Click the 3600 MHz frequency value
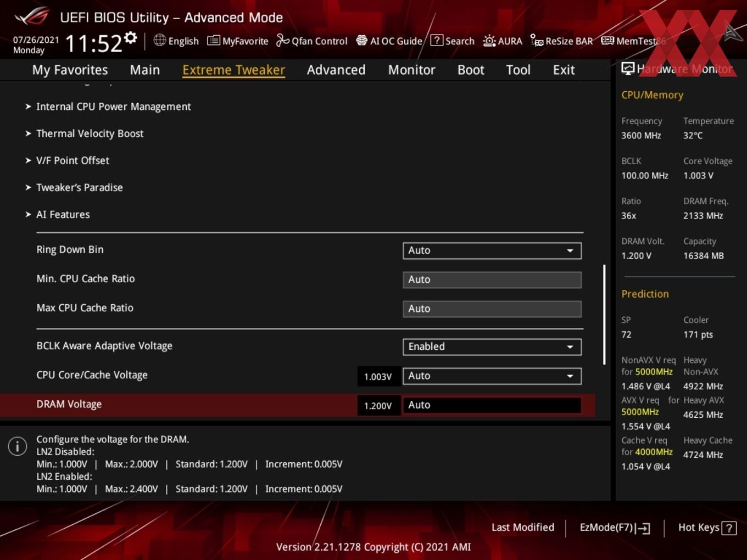Screen dimensions: 747x560 [641, 135]
